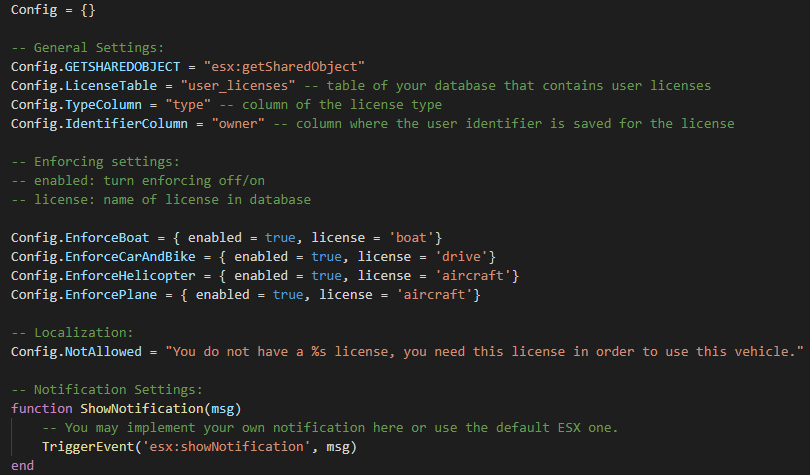Click 'true' in the Config.EnforceHelicopter line

[326, 275]
